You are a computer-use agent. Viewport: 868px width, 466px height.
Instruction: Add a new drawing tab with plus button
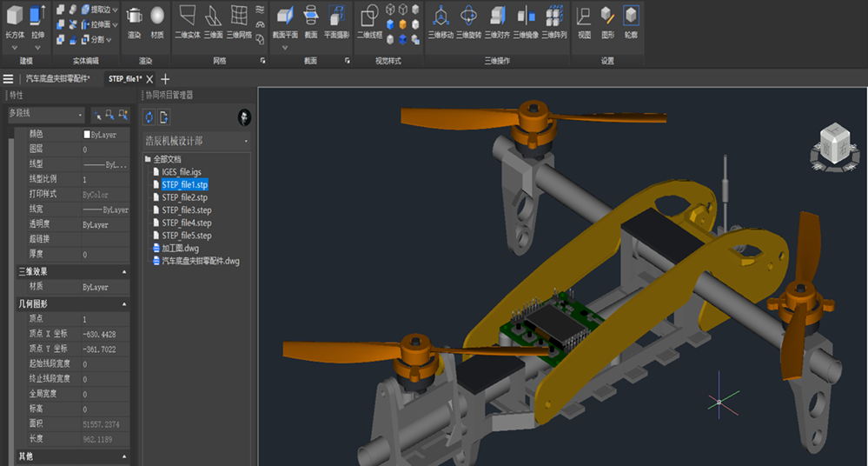coord(165,79)
